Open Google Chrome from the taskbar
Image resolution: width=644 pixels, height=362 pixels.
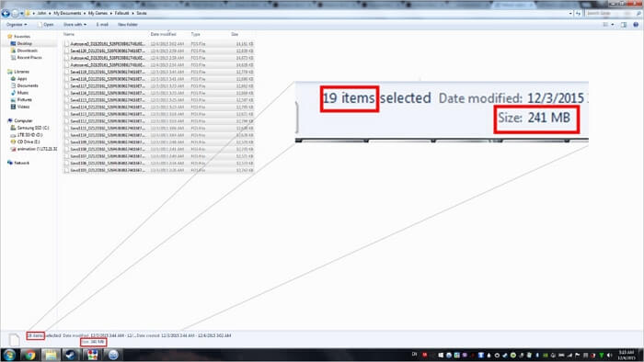[29, 355]
